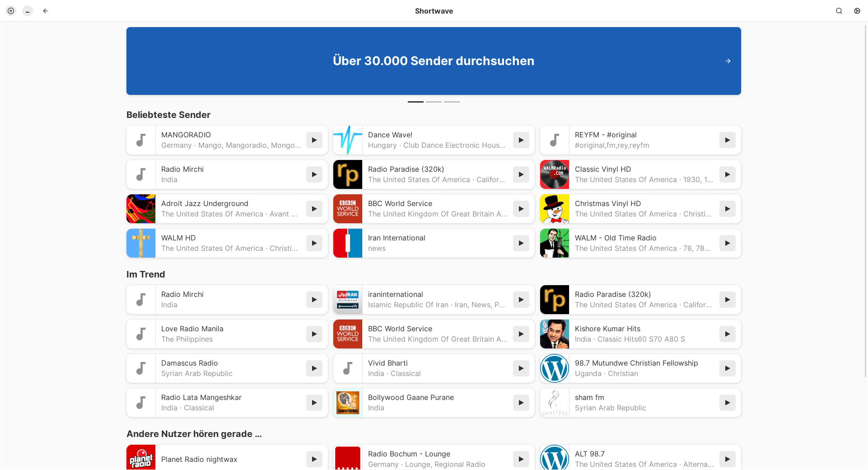The height and width of the screenshot is (470, 868).
Task: Open the 'Über 30.000 Sender durchsuchen' banner
Action: (434, 61)
